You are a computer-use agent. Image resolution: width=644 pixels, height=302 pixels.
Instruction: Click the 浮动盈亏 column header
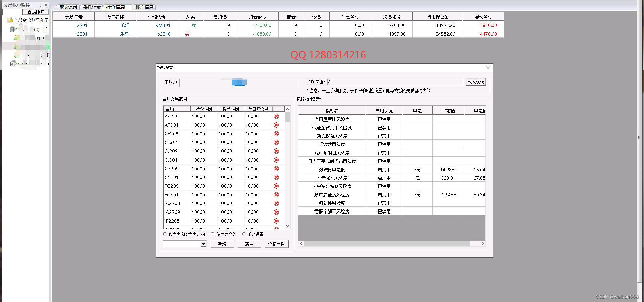coord(483,16)
